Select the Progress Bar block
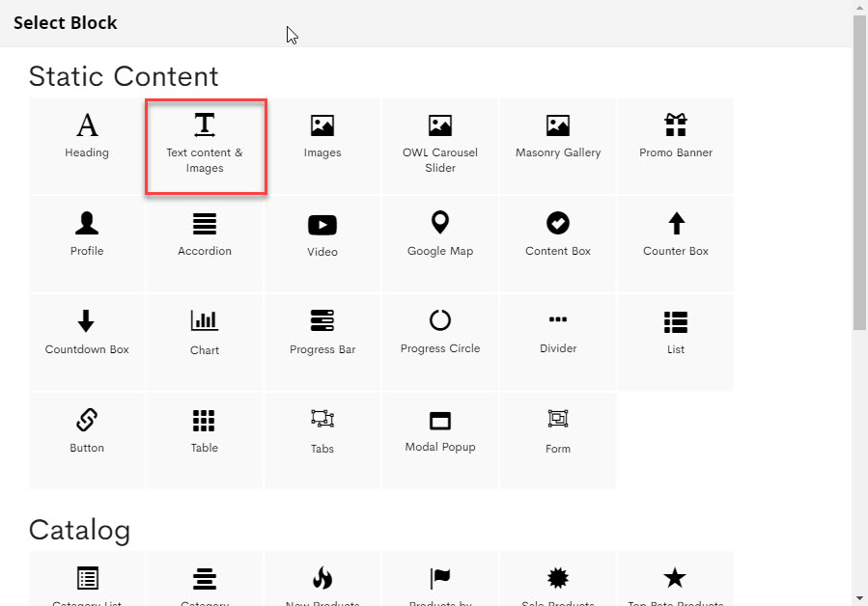The width and height of the screenshot is (868, 606). pos(322,343)
